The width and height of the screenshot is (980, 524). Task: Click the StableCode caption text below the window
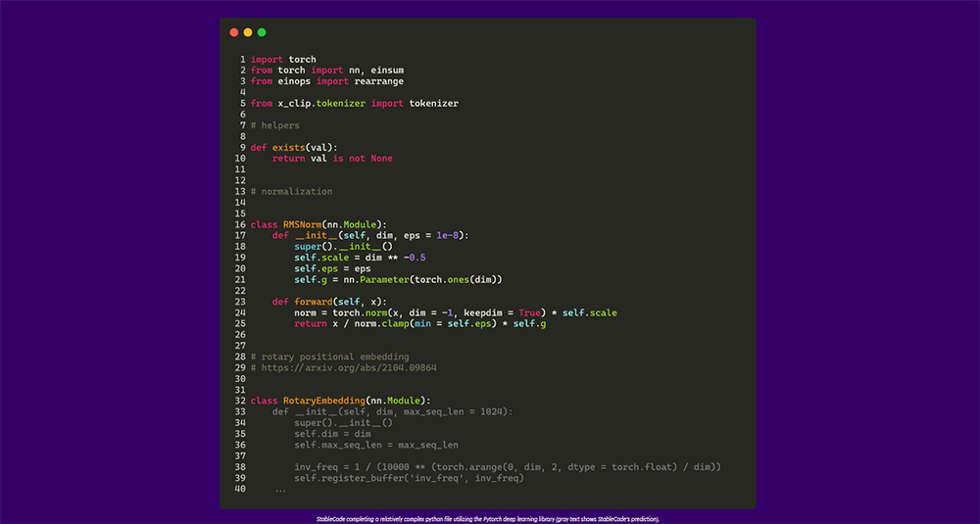pos(487,518)
